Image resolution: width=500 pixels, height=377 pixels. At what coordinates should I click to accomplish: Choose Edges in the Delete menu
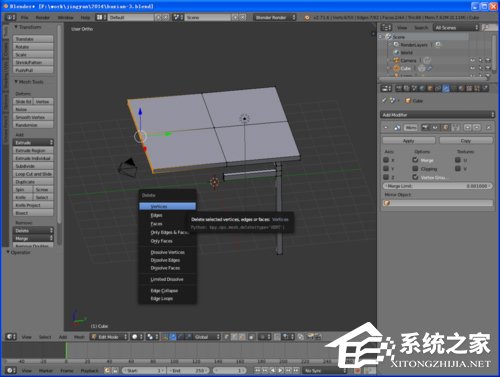tap(156, 215)
